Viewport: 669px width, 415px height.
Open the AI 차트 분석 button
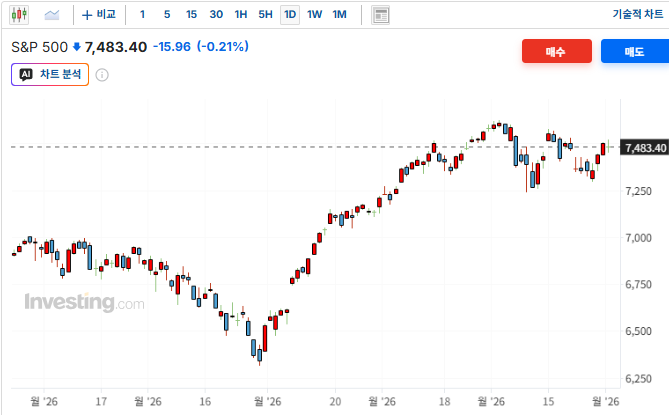pyautogui.click(x=50, y=74)
